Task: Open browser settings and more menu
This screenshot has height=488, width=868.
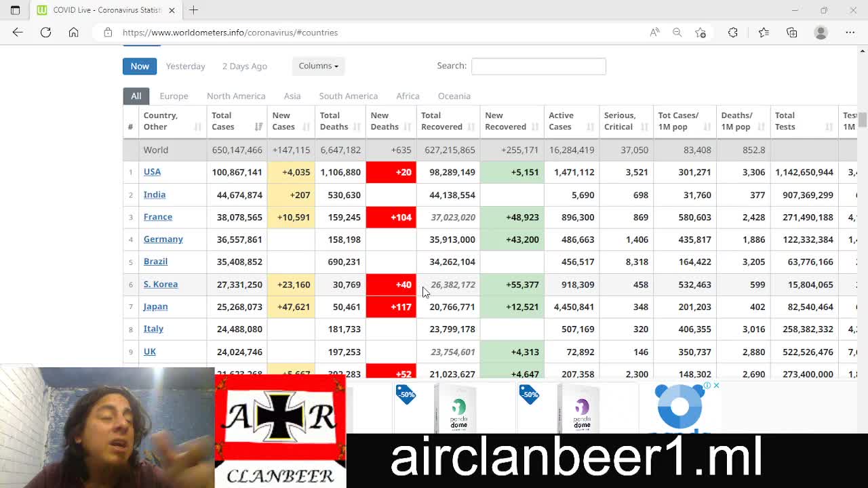Action: pos(850,33)
